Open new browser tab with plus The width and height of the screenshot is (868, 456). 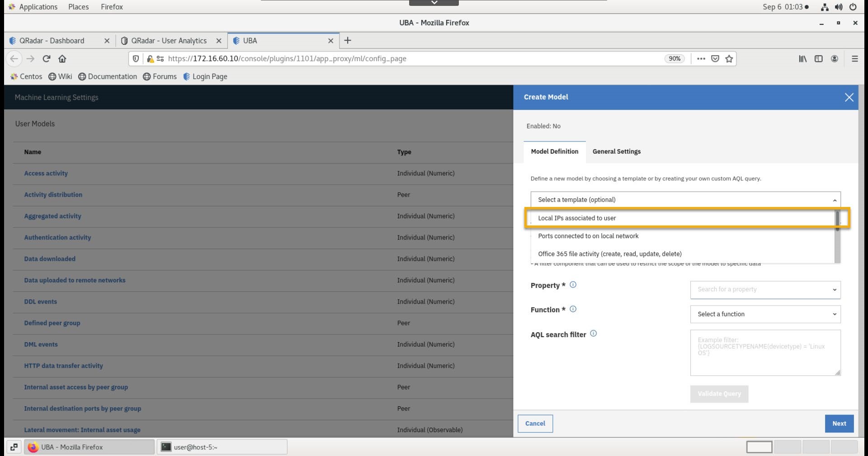point(347,41)
